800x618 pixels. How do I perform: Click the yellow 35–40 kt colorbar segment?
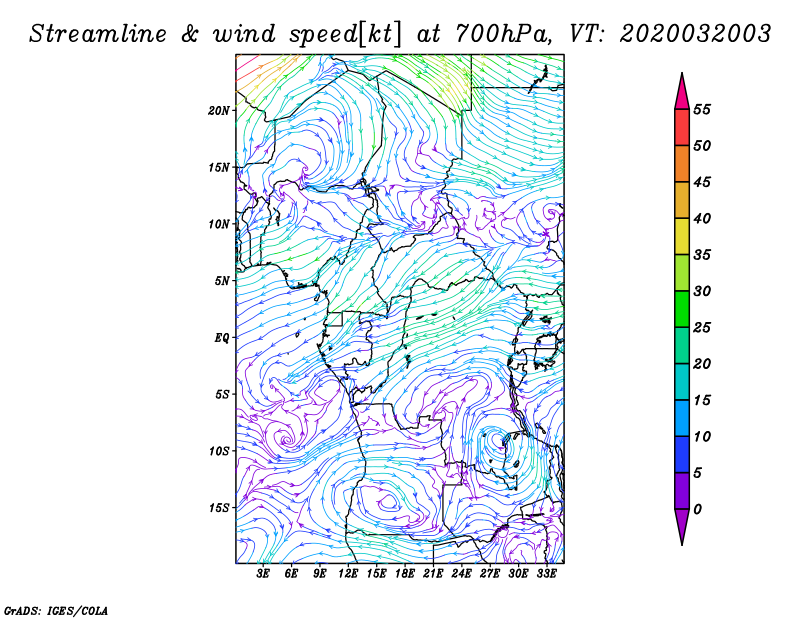coord(682,237)
